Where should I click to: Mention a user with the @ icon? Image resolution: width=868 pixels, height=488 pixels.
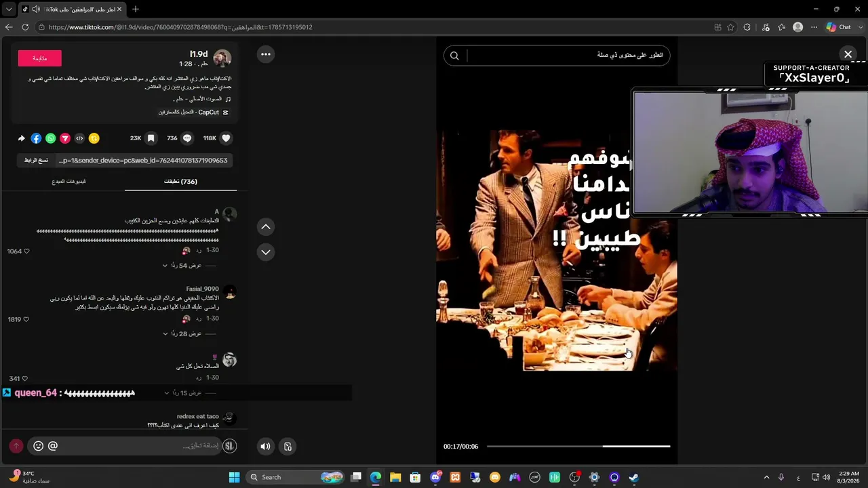(53, 446)
